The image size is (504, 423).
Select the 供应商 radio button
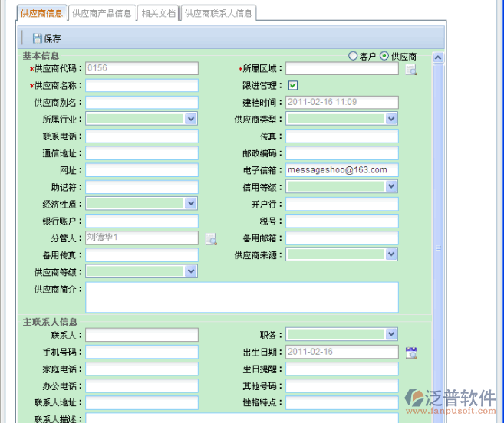point(384,56)
